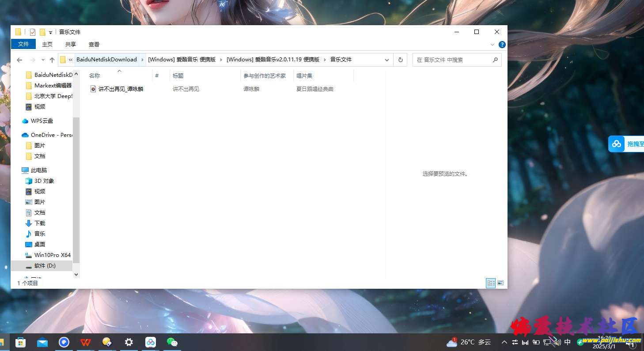
Task: Switch to large icons view in status bar
Action: [x=500, y=283]
